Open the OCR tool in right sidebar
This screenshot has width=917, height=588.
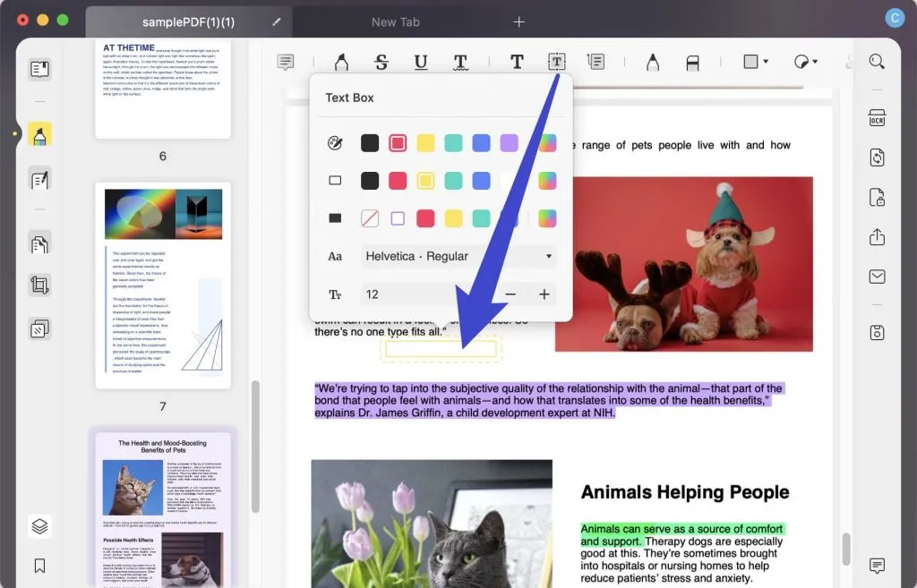(x=877, y=118)
